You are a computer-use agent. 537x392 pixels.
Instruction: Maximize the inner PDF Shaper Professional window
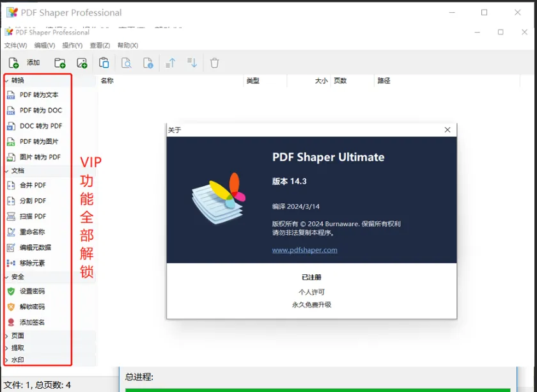[x=501, y=32]
